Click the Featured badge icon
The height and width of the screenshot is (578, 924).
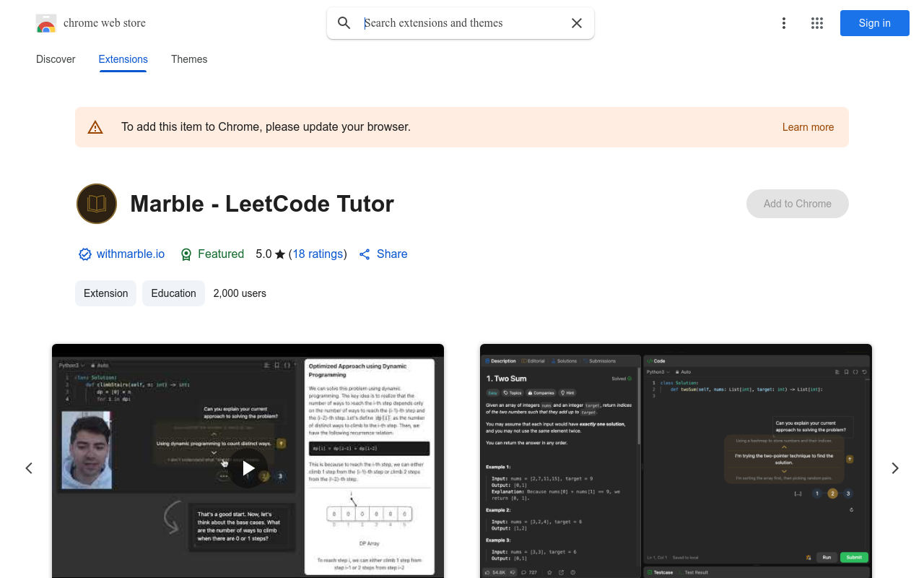(x=186, y=254)
